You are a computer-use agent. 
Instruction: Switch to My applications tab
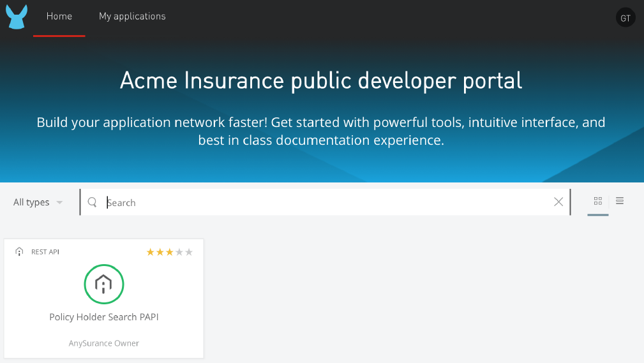click(x=132, y=17)
